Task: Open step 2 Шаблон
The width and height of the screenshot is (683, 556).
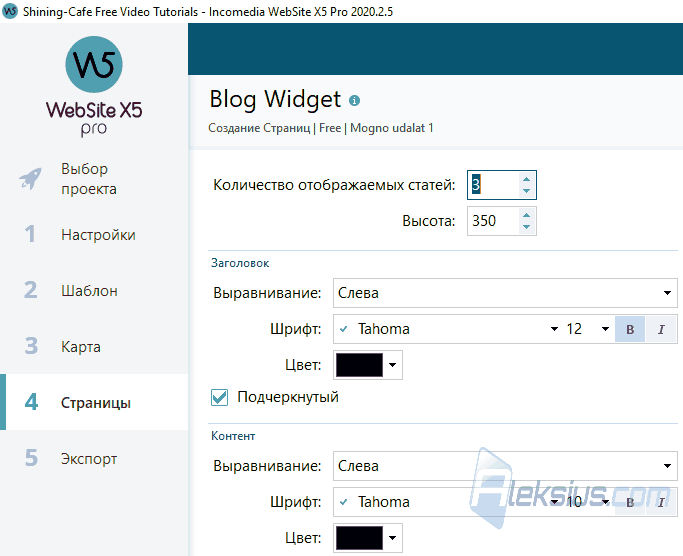Action: 94,291
